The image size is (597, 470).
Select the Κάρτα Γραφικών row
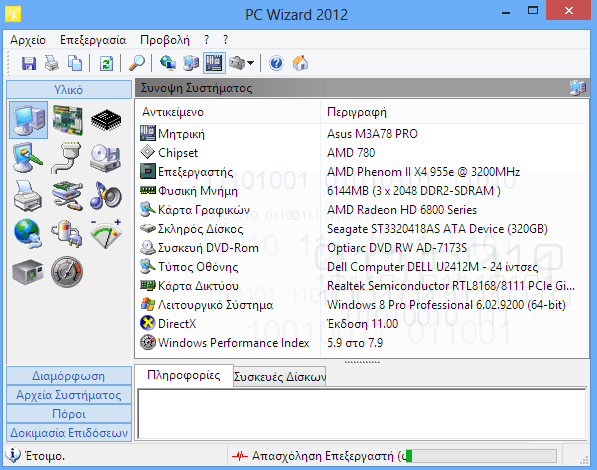(x=362, y=210)
